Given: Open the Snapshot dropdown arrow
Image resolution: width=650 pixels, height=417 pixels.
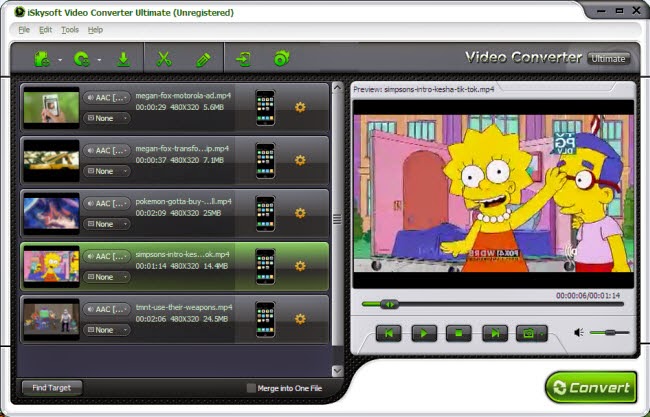Looking at the screenshot, I should [543, 334].
